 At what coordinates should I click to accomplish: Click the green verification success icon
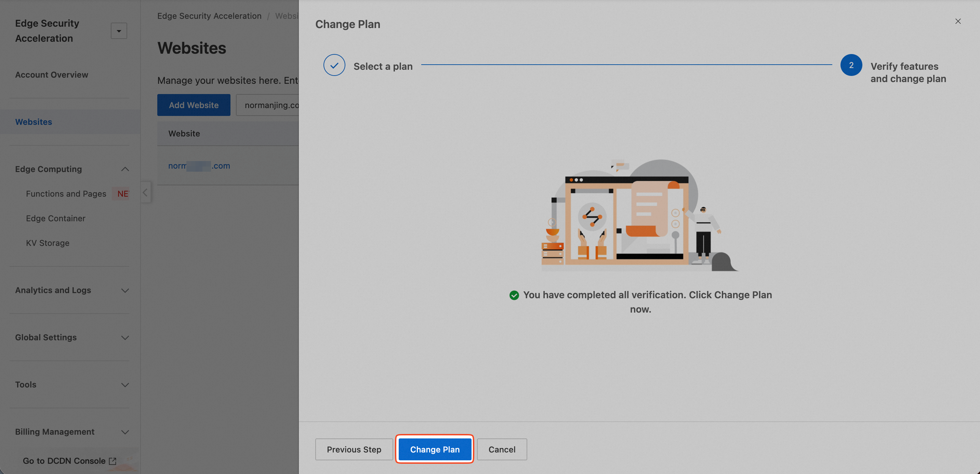tap(514, 295)
